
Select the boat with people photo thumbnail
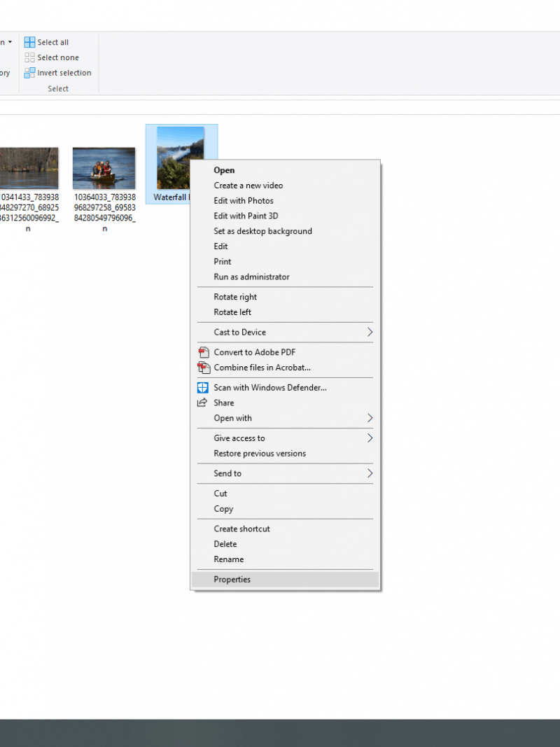click(104, 168)
